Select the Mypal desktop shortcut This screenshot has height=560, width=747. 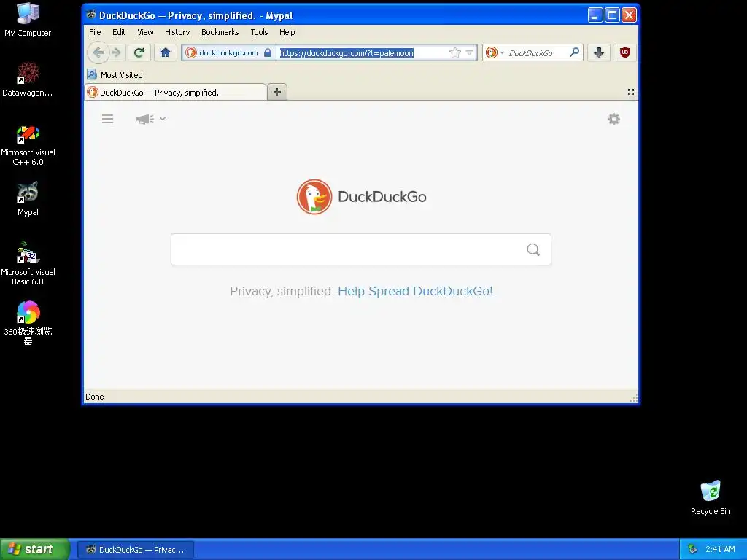coord(28,199)
